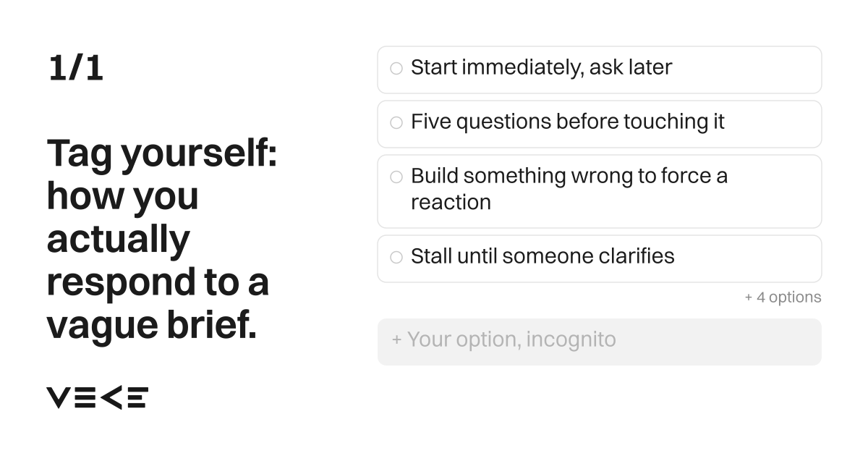The width and height of the screenshot is (868, 456).
Task: Select the 'Five questions before touching it' radio
Action: (396, 122)
